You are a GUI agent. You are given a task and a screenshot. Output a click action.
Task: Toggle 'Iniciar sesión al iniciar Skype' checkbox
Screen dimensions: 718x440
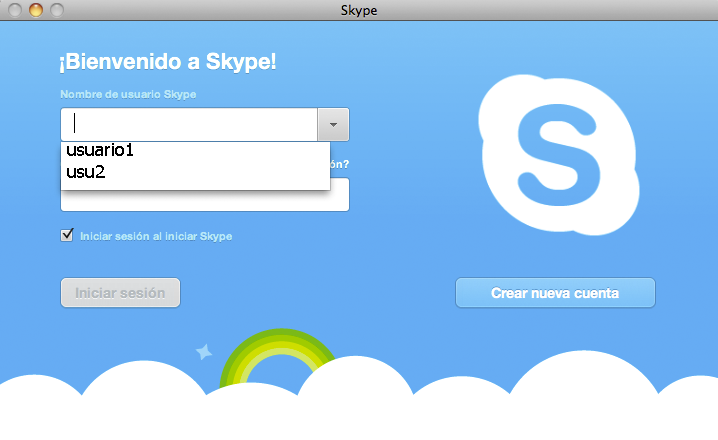click(67, 235)
